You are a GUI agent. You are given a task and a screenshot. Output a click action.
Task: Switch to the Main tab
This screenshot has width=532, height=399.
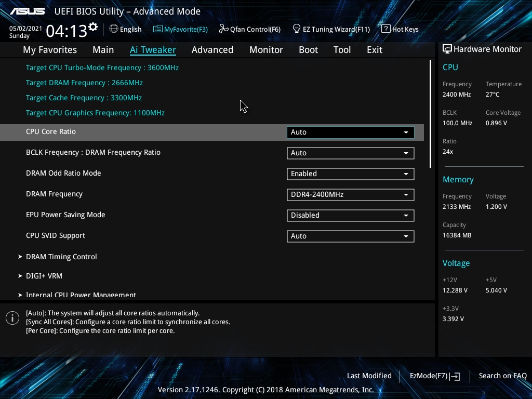[103, 50]
